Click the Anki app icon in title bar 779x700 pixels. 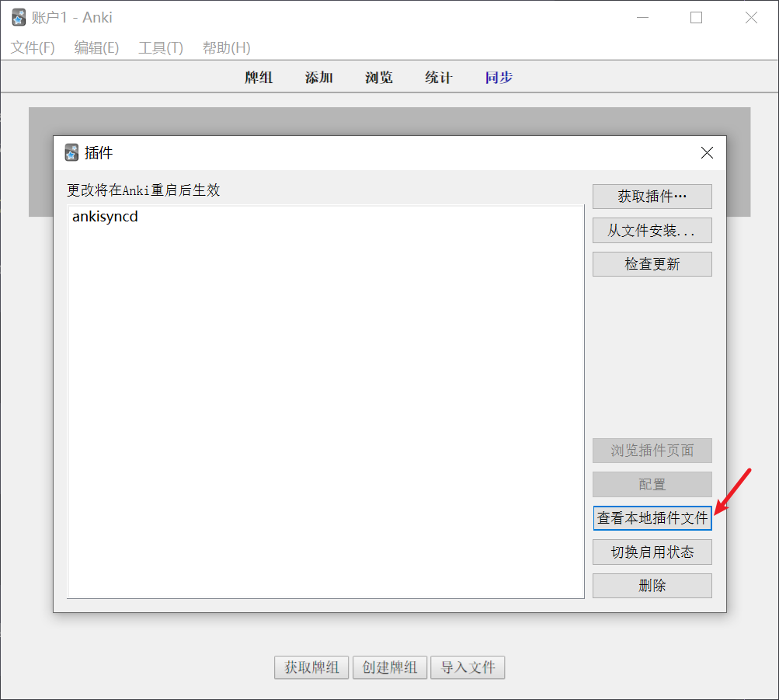(x=19, y=18)
